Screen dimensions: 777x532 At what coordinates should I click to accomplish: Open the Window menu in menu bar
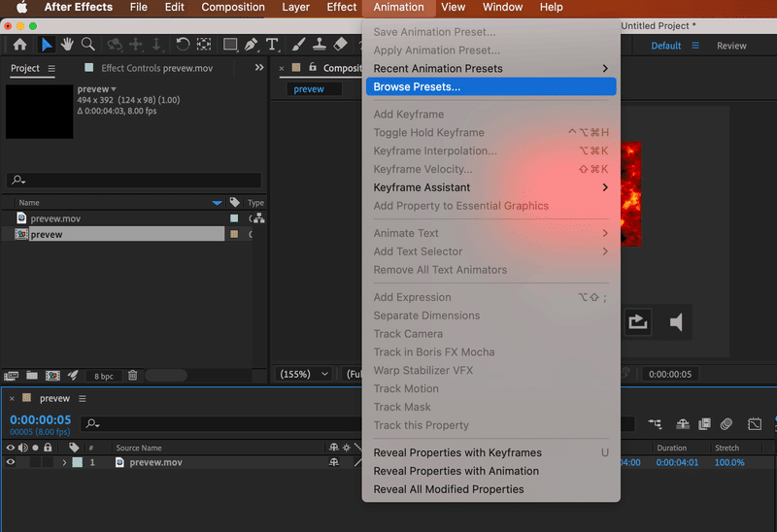(502, 7)
